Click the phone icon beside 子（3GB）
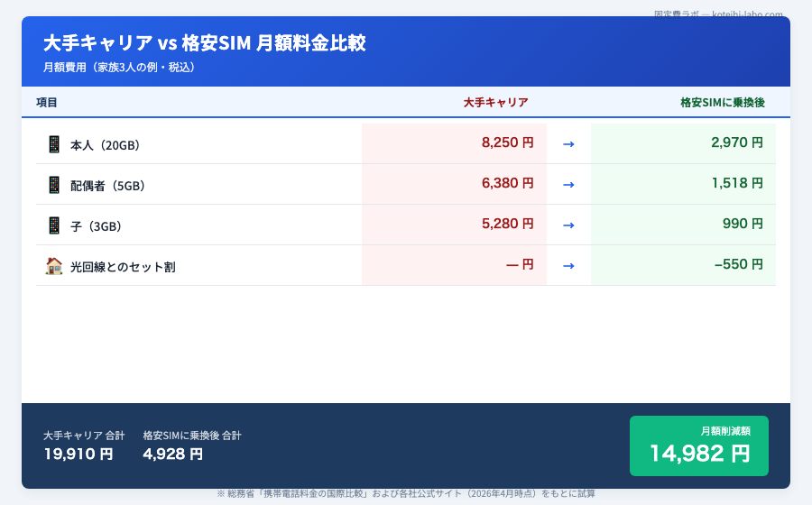Screen dimensions: 812x505 pos(54,225)
